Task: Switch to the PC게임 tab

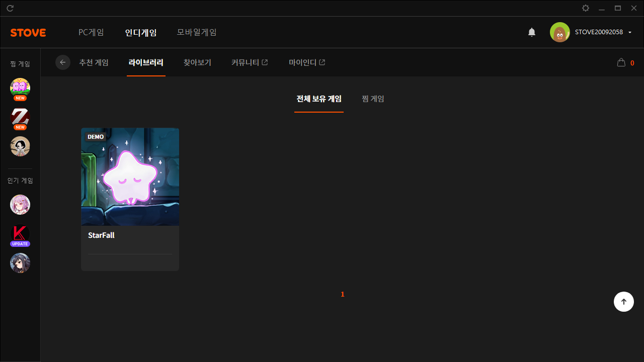Action: (91, 32)
